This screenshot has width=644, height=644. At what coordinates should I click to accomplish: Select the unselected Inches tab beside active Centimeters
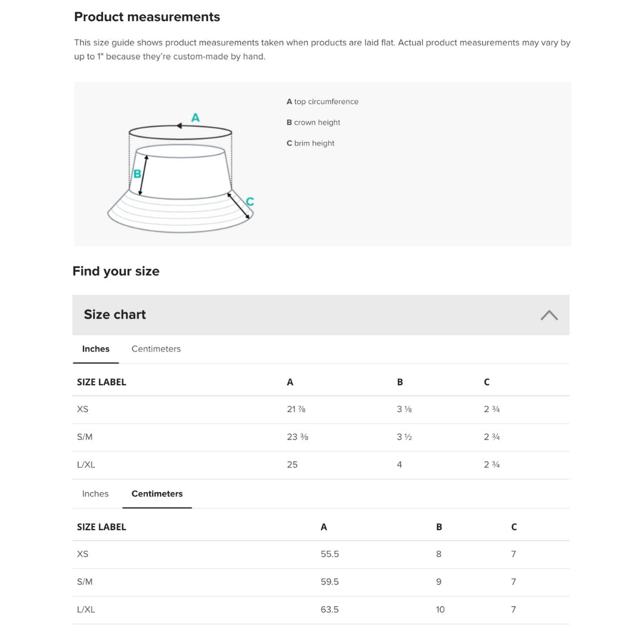pos(95,494)
